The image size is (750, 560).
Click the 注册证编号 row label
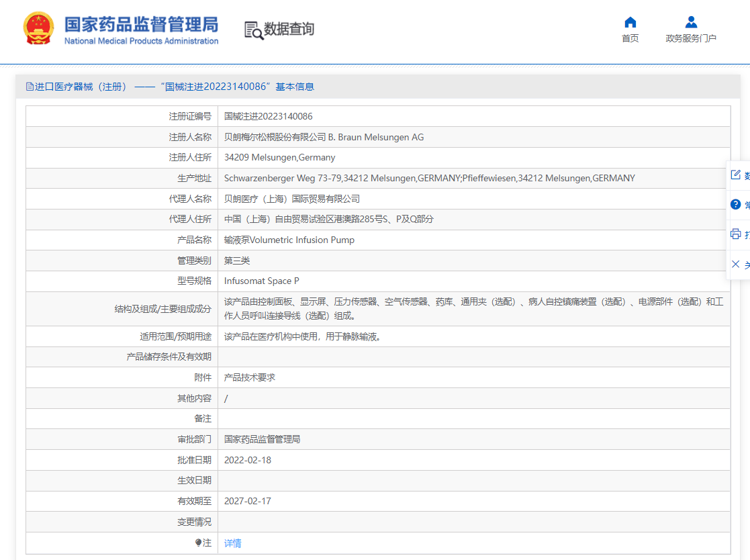pos(190,116)
